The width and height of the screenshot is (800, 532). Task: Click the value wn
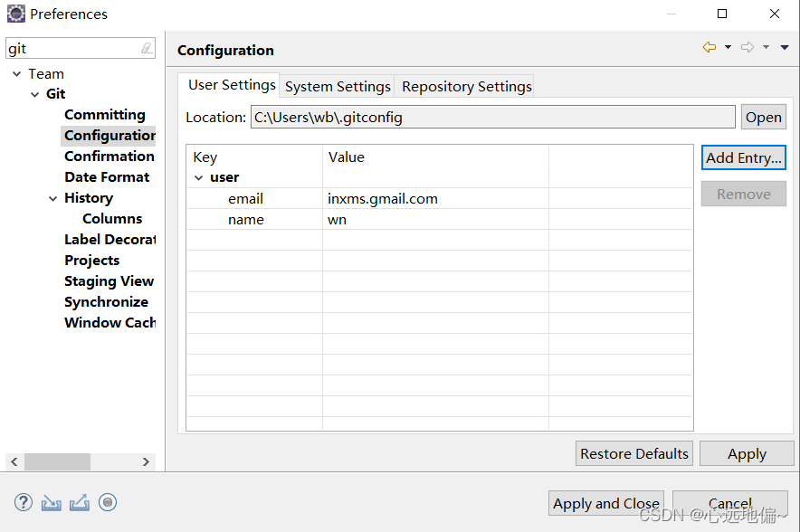click(x=337, y=220)
